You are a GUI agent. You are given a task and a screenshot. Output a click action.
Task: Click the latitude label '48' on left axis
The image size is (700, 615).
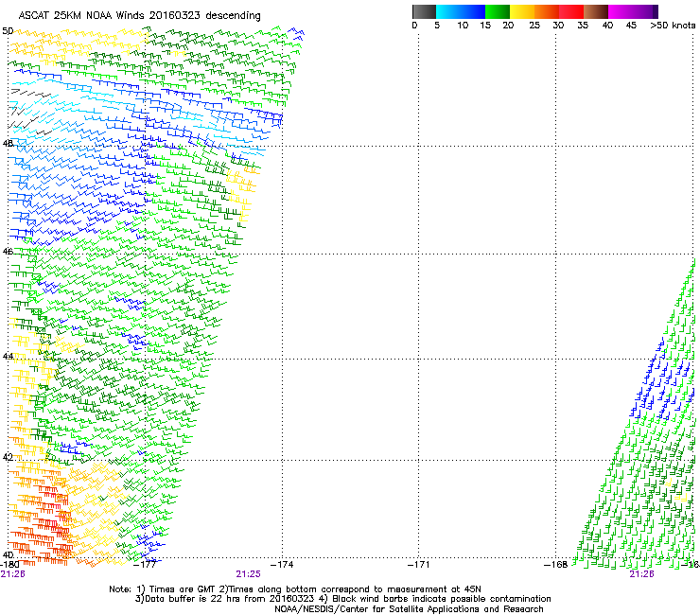(x=8, y=144)
